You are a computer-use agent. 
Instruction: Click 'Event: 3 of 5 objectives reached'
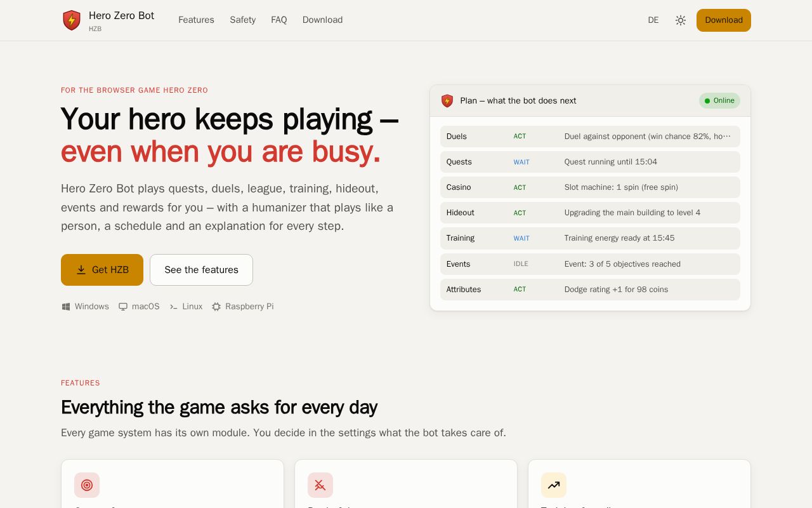pyautogui.click(x=622, y=264)
